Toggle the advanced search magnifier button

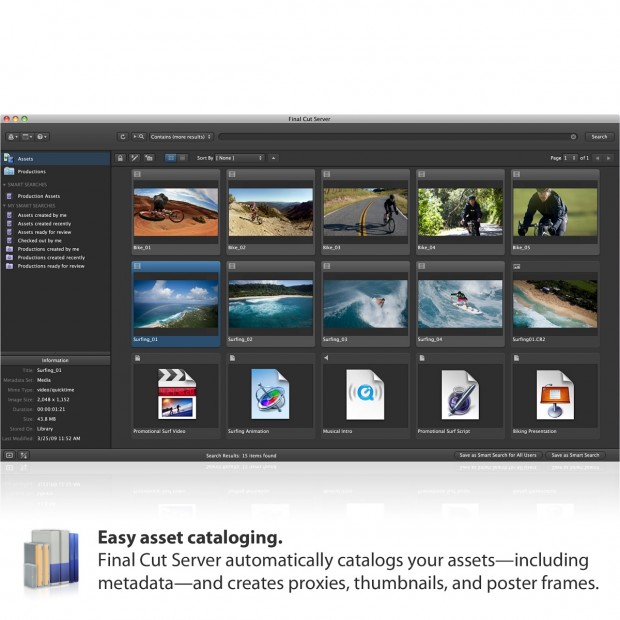tap(138, 137)
